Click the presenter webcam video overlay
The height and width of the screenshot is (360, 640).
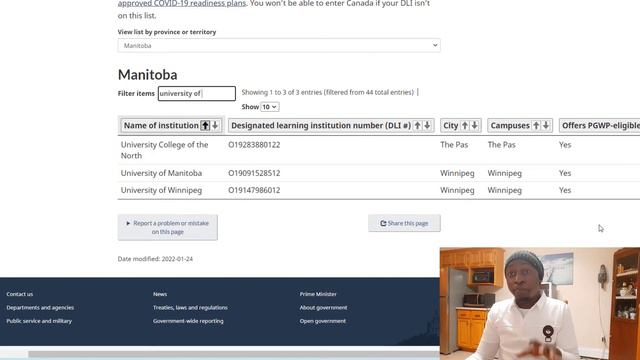pyautogui.click(x=540, y=304)
